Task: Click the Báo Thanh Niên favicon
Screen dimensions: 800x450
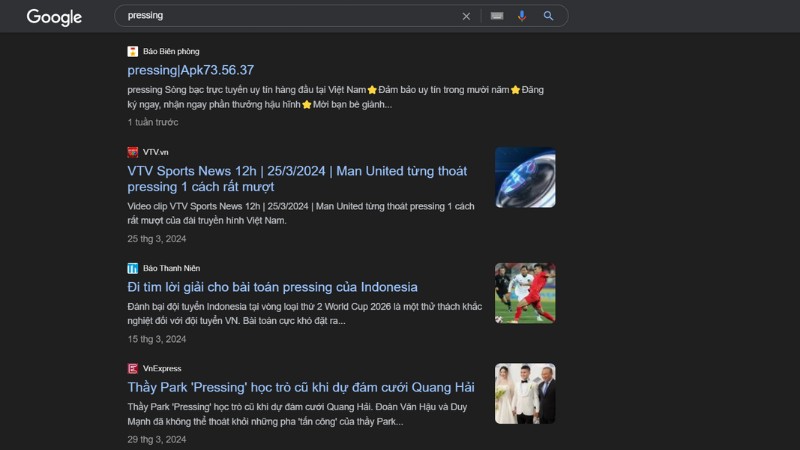Action: 133,268
